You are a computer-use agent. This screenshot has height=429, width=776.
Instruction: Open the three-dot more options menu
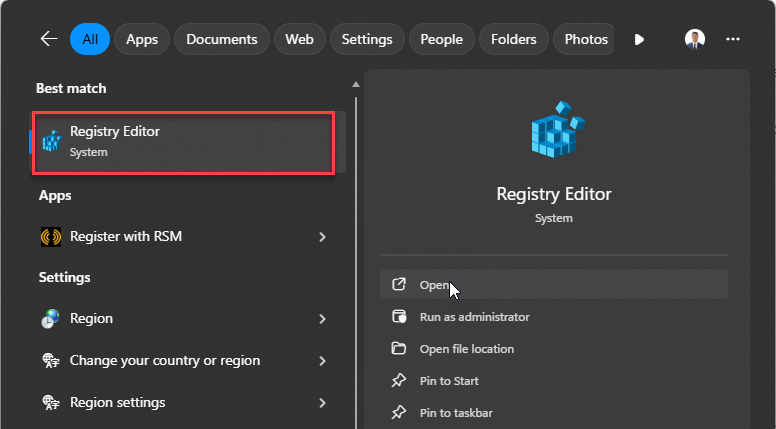click(733, 39)
